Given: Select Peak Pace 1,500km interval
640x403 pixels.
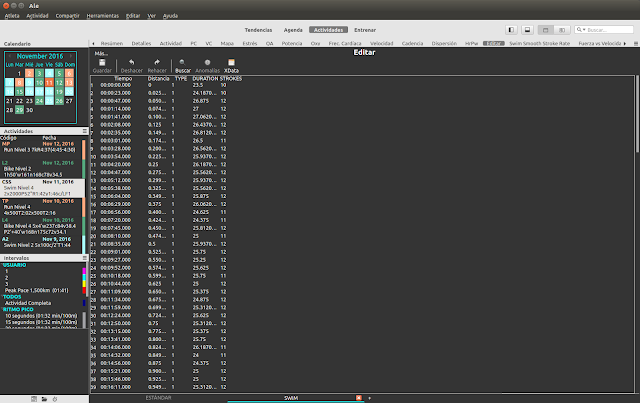Looking at the screenshot, I should click(37, 290).
